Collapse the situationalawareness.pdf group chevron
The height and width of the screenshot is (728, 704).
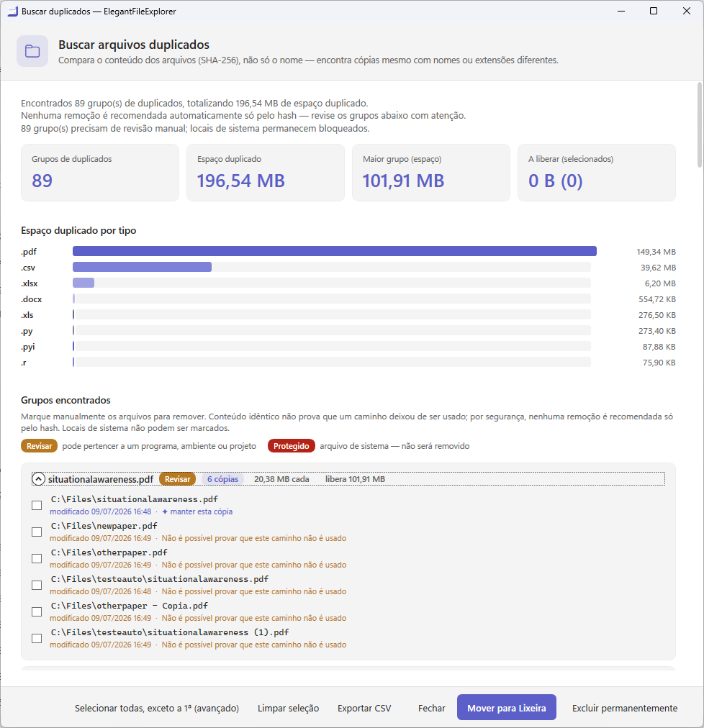pos(38,479)
